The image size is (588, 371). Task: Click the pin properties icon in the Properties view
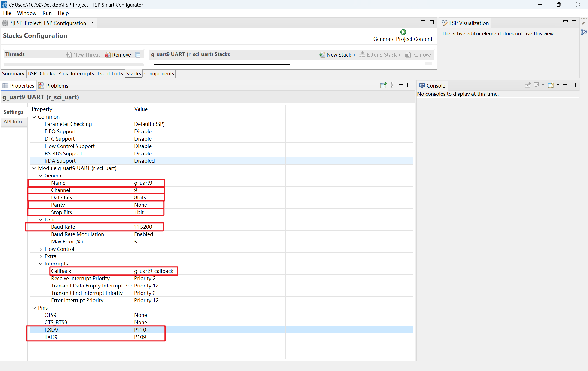tap(383, 85)
